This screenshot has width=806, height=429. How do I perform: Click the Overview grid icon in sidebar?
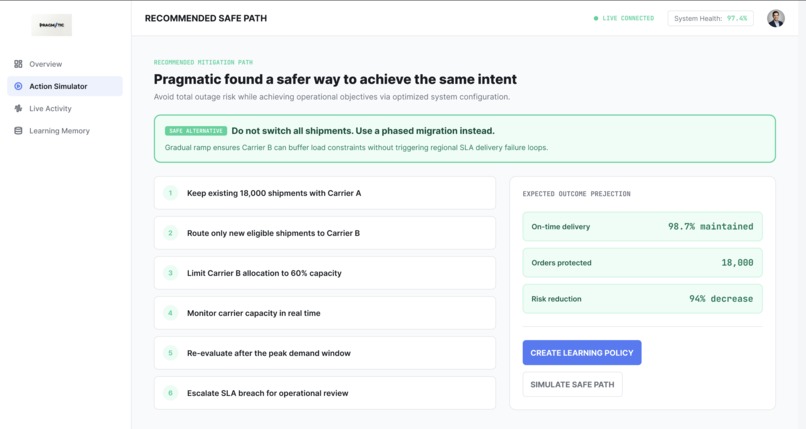coord(18,64)
